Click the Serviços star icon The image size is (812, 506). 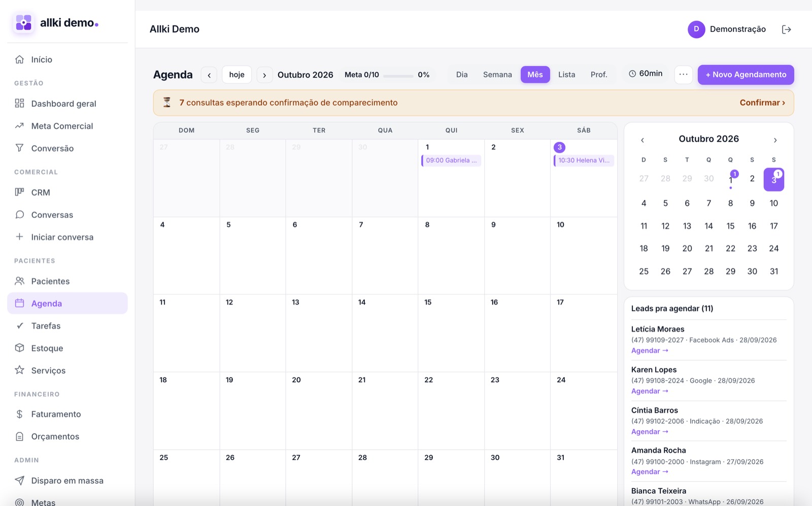click(x=19, y=370)
